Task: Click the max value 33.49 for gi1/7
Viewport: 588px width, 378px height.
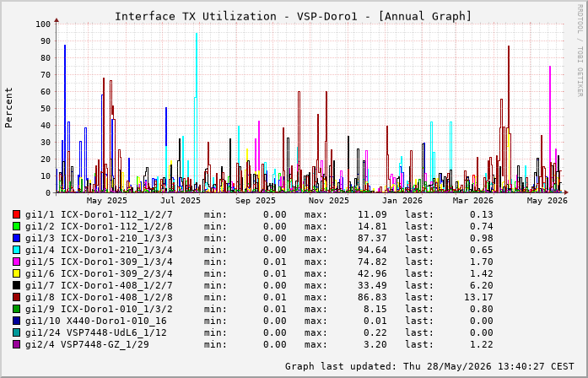Action: point(372,285)
